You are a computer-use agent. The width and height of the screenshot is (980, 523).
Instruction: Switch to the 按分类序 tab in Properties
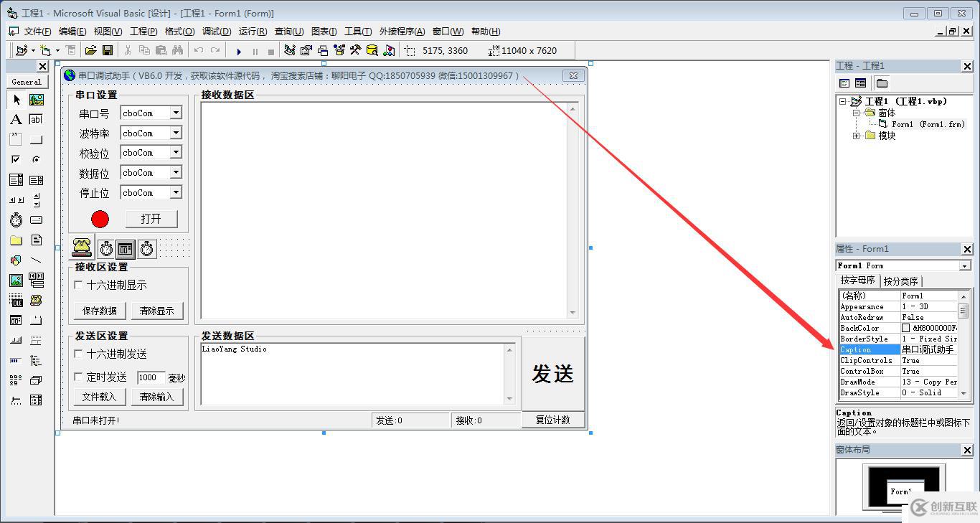click(901, 281)
